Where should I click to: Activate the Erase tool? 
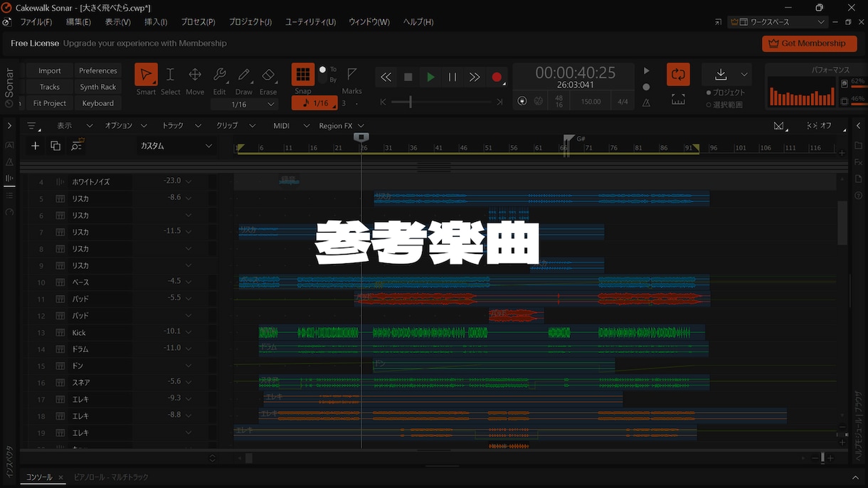click(268, 75)
